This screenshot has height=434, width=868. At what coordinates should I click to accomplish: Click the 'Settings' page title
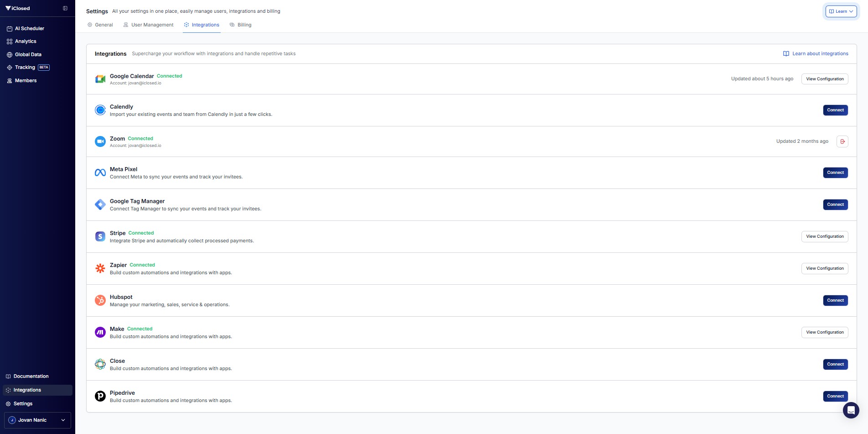(97, 11)
